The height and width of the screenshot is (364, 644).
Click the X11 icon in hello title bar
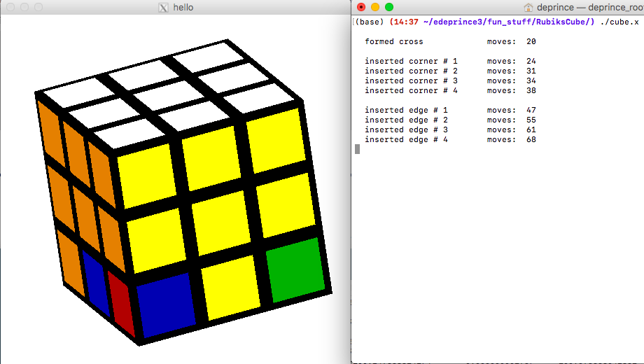coord(164,7)
